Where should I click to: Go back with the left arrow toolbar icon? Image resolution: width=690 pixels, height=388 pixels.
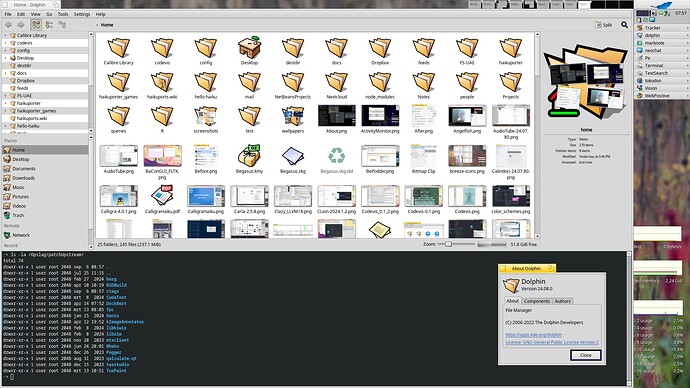point(8,25)
